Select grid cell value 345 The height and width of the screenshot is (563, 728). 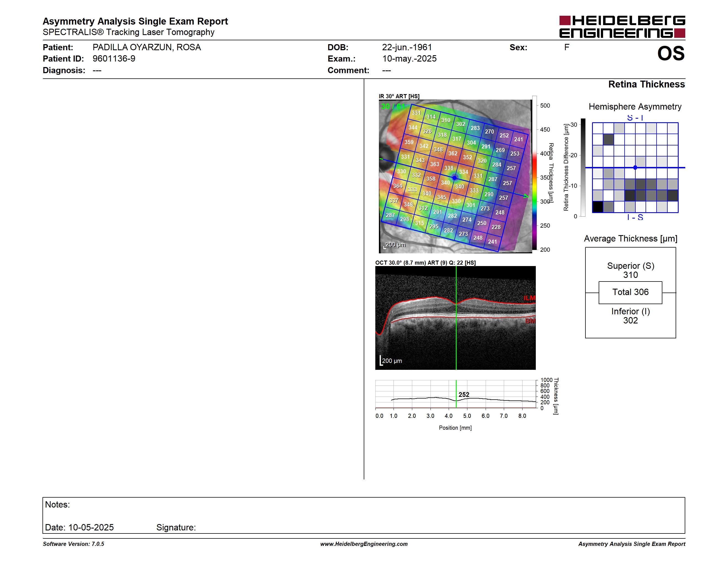441,197
